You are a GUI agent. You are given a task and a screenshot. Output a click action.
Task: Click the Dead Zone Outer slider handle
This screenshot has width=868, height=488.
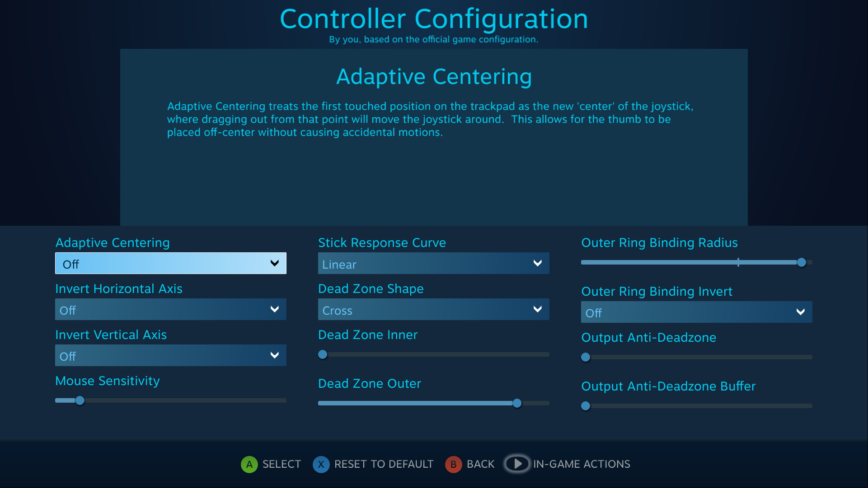pos(517,403)
